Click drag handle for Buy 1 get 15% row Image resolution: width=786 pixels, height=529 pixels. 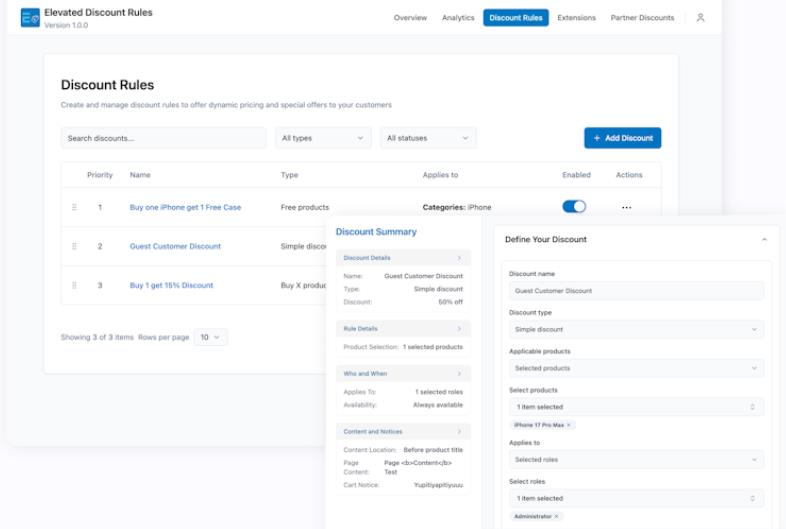click(74, 285)
